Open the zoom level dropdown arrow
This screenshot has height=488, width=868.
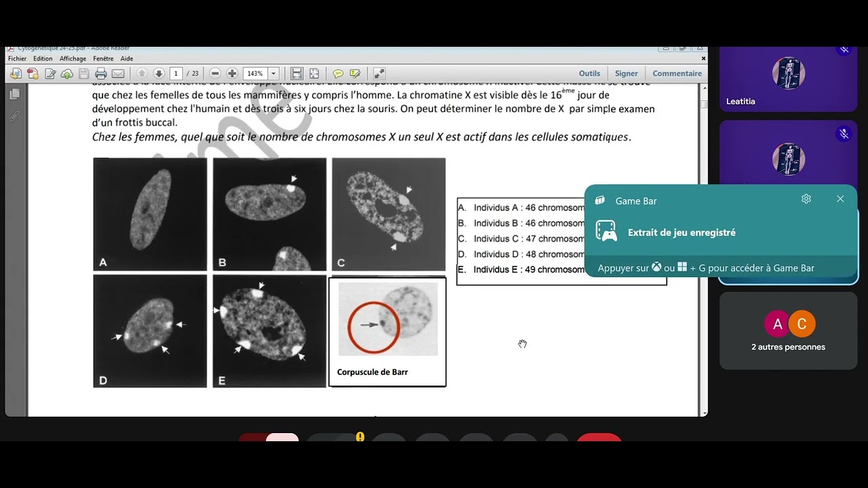tap(274, 73)
